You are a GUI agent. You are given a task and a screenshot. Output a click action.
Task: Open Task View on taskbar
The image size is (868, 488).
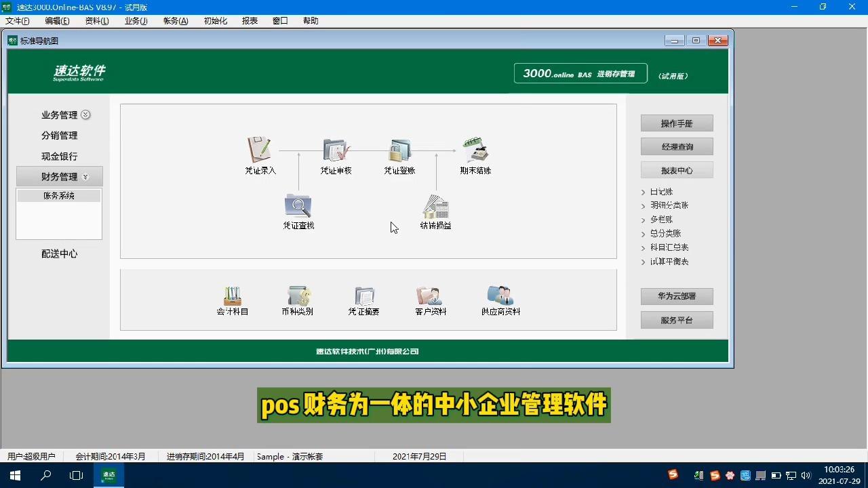[x=77, y=475]
